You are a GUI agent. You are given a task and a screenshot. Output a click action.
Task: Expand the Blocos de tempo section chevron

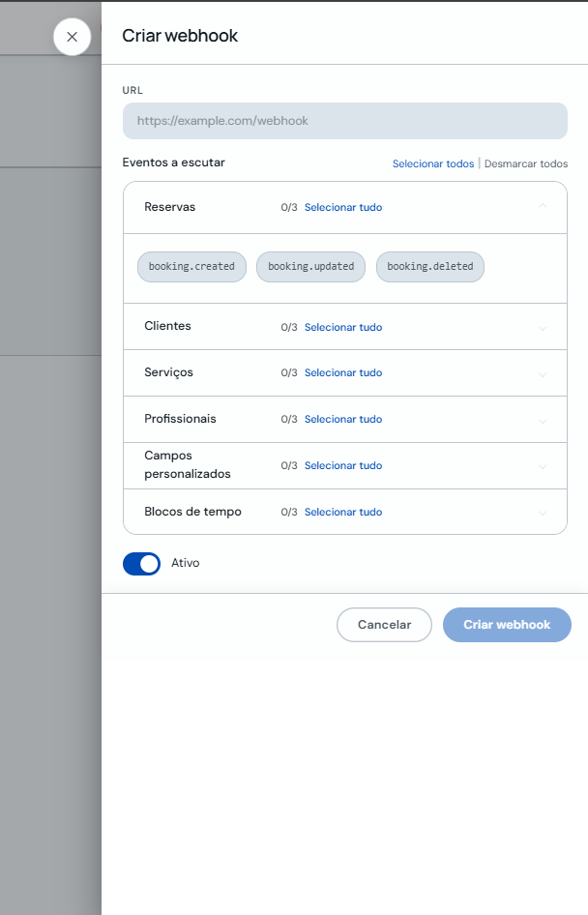[x=543, y=513]
